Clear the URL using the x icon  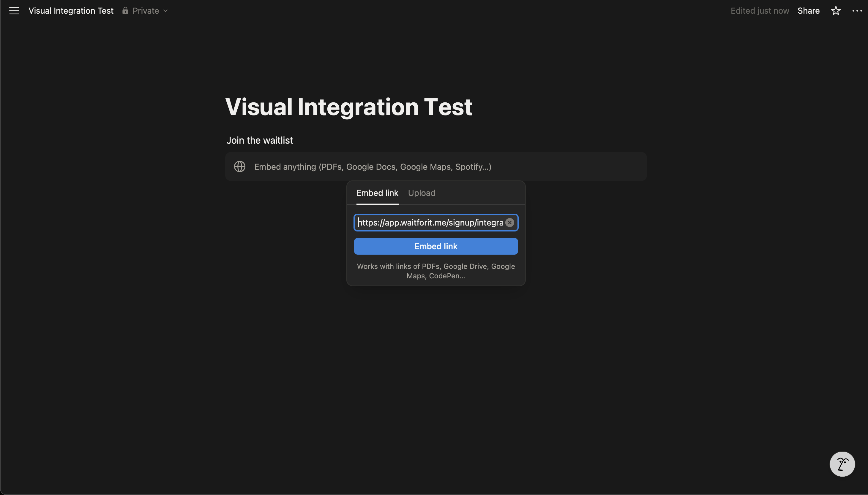(x=509, y=222)
